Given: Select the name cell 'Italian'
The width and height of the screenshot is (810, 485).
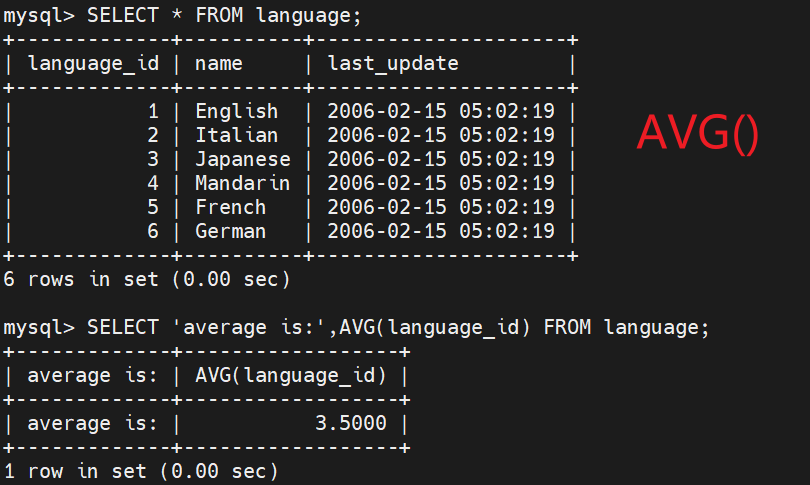Looking at the screenshot, I should (237, 135).
